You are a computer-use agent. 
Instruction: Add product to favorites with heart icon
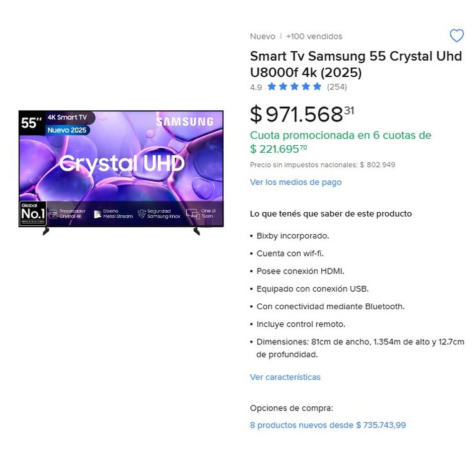pos(457,36)
